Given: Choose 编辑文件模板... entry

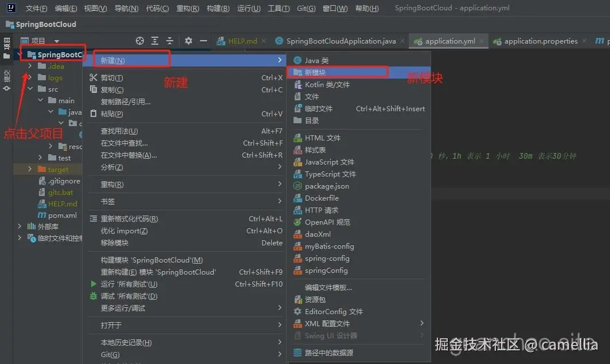Looking at the screenshot, I should (x=358, y=287).
